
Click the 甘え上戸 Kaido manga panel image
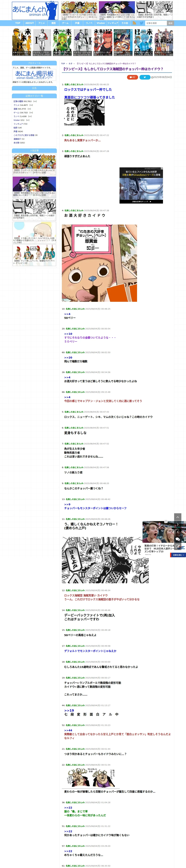click(x=105, y=560)
